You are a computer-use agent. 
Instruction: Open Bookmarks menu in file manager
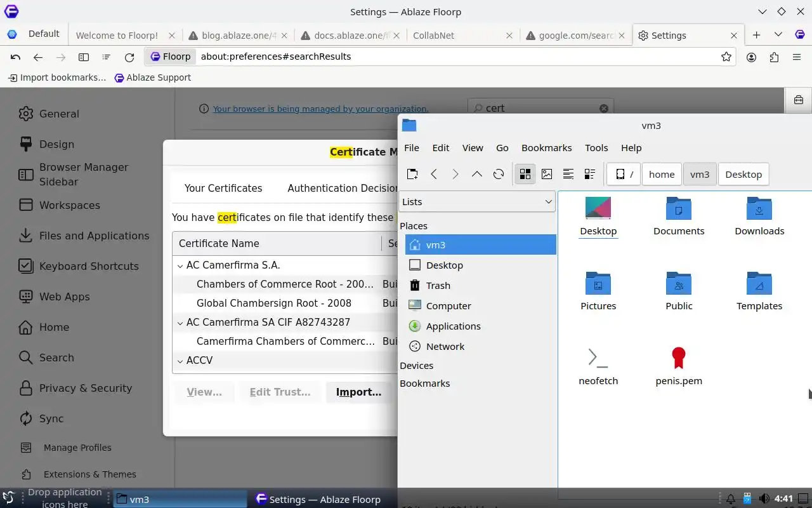547,147
